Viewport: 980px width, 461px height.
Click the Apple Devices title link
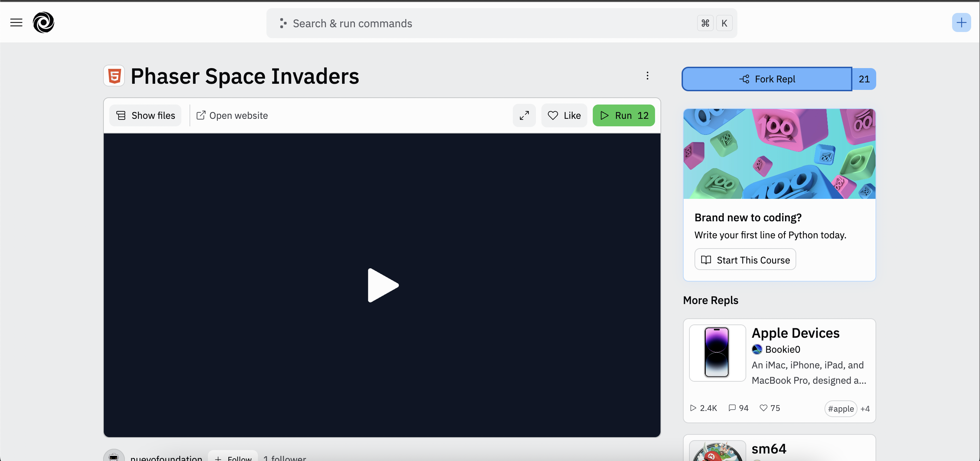pyautogui.click(x=795, y=333)
